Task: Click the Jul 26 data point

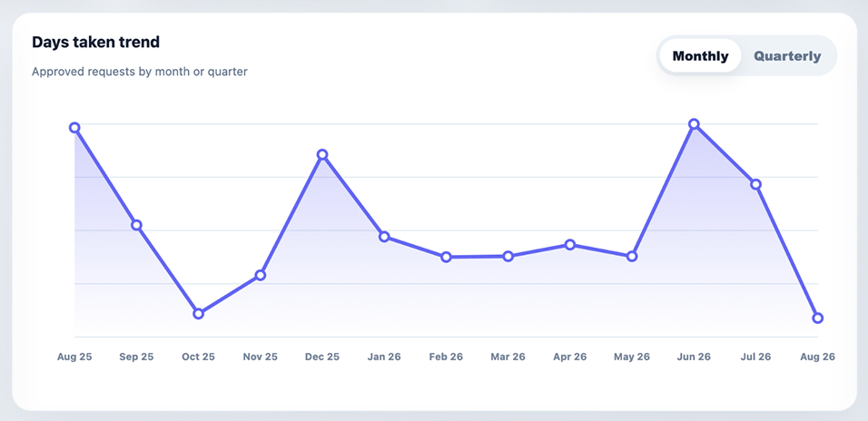Action: point(755,184)
